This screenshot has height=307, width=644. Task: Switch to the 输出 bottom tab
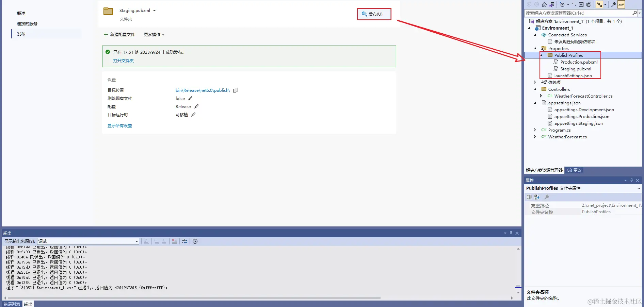[28, 304]
